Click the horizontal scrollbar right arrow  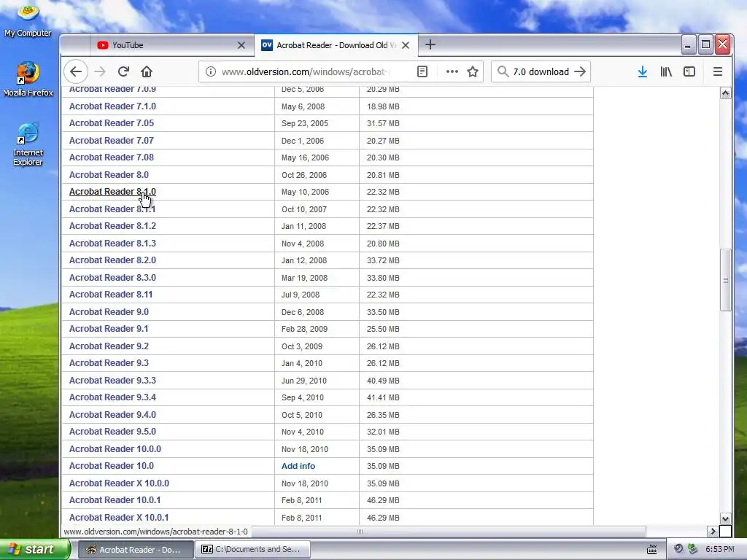point(713,532)
